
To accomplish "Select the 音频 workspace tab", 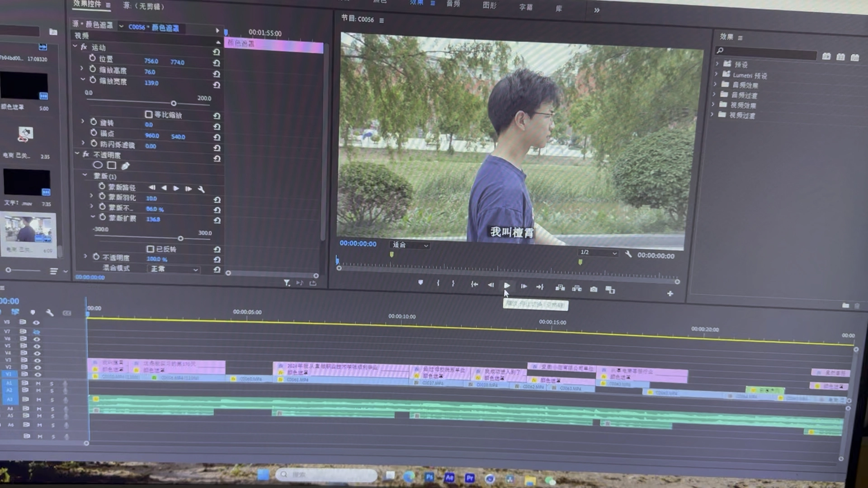I will pos(453,4).
